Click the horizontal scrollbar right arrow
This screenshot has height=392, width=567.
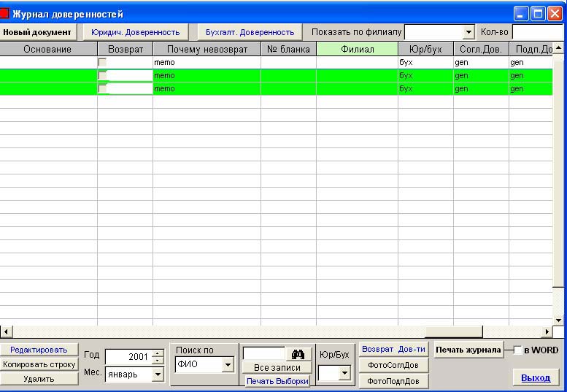click(x=547, y=331)
